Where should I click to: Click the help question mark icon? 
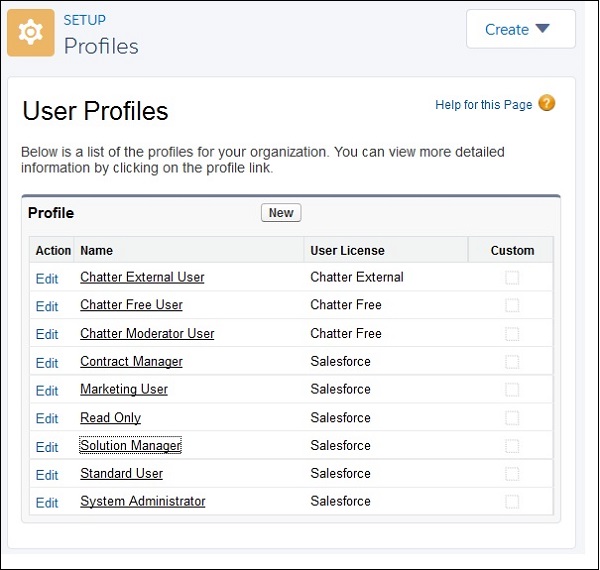click(546, 104)
